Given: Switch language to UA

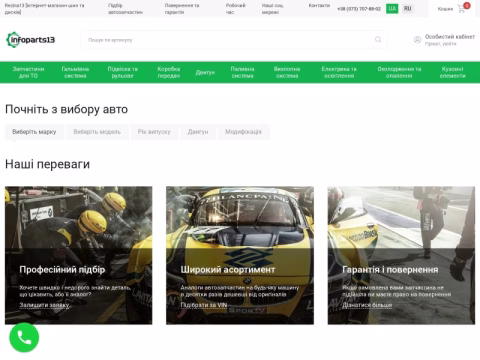Looking at the screenshot, I should click(x=392, y=9).
